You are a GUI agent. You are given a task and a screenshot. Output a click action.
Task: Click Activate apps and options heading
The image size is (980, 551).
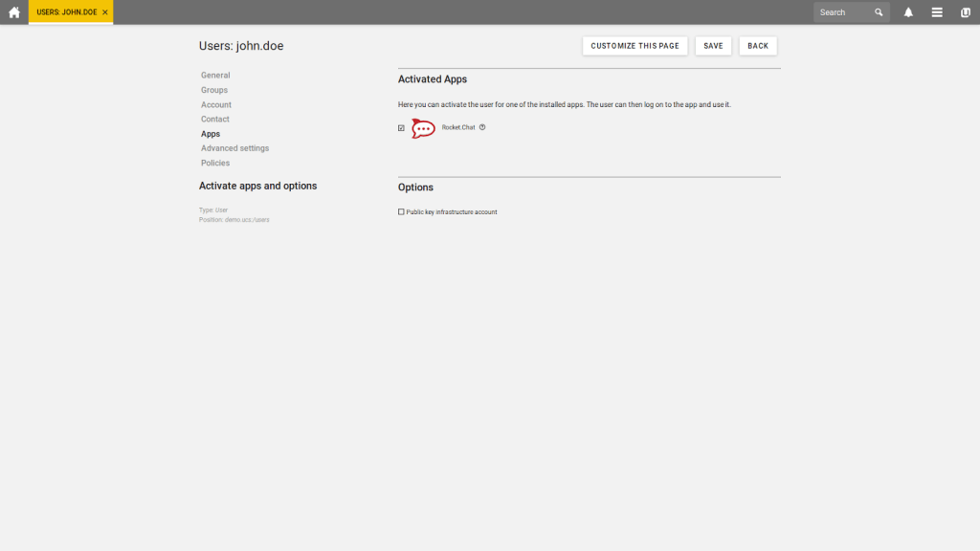tap(258, 187)
